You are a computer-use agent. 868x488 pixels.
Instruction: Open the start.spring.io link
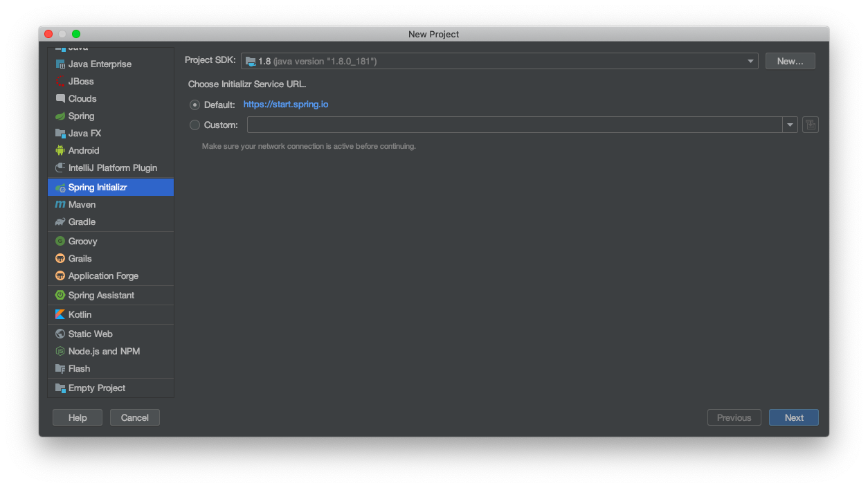(286, 105)
